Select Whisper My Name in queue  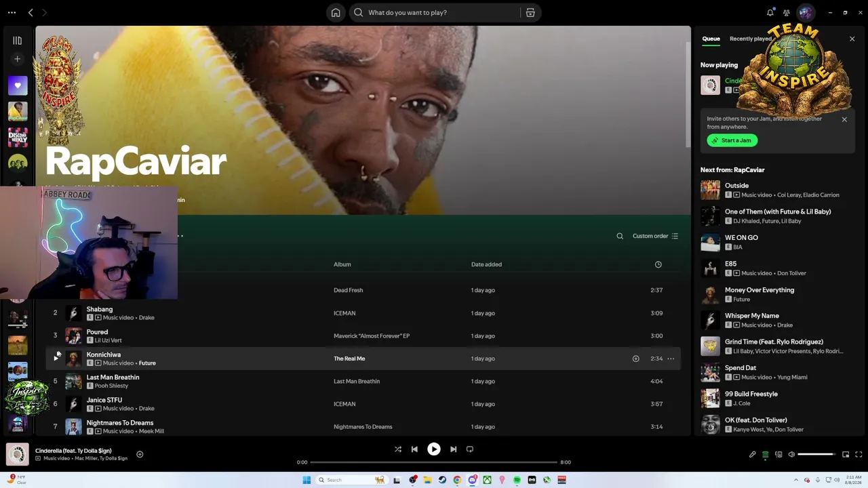click(x=751, y=315)
